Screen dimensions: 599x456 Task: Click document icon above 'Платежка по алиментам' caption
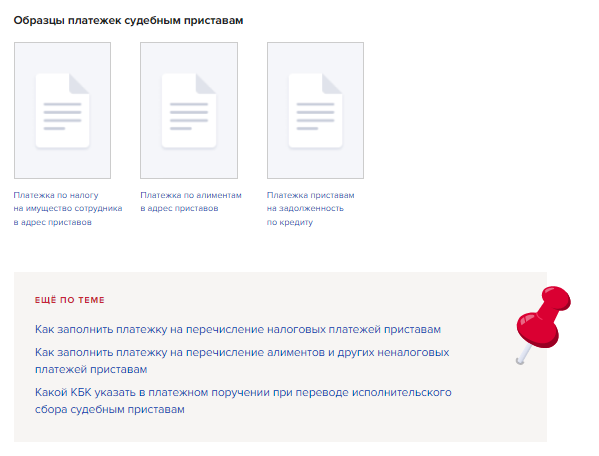[189, 110]
